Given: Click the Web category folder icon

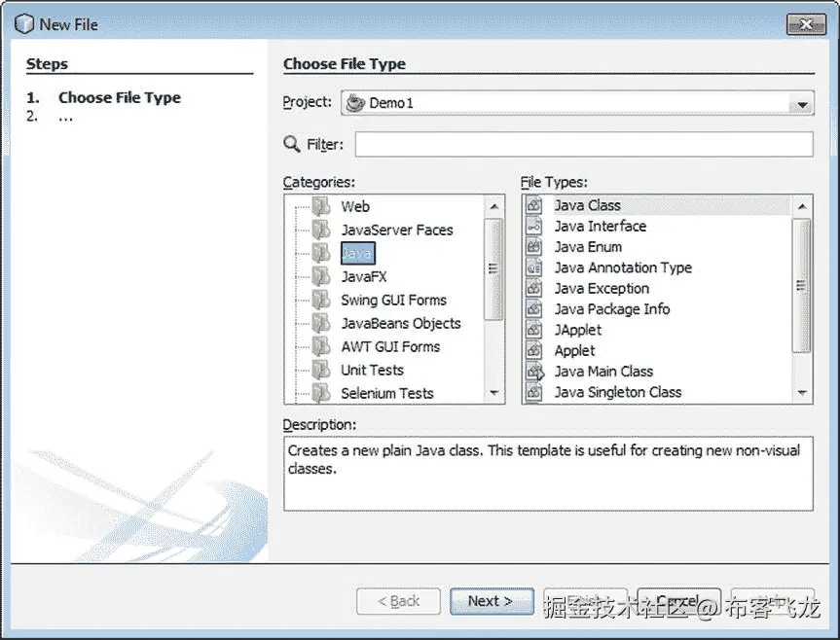Looking at the screenshot, I should (x=321, y=206).
